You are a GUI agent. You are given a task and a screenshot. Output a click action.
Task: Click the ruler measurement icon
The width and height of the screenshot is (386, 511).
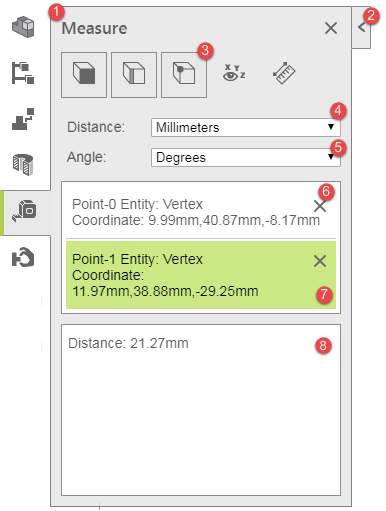pos(284,73)
